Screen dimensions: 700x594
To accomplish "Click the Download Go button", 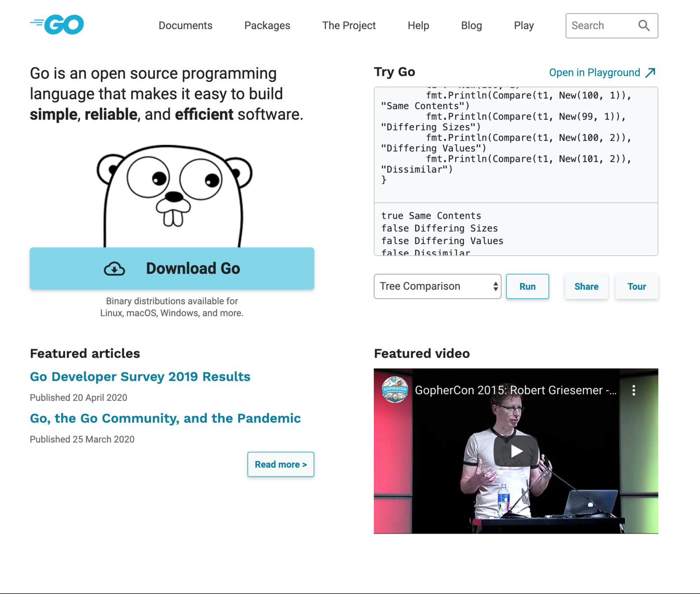I will (x=172, y=268).
